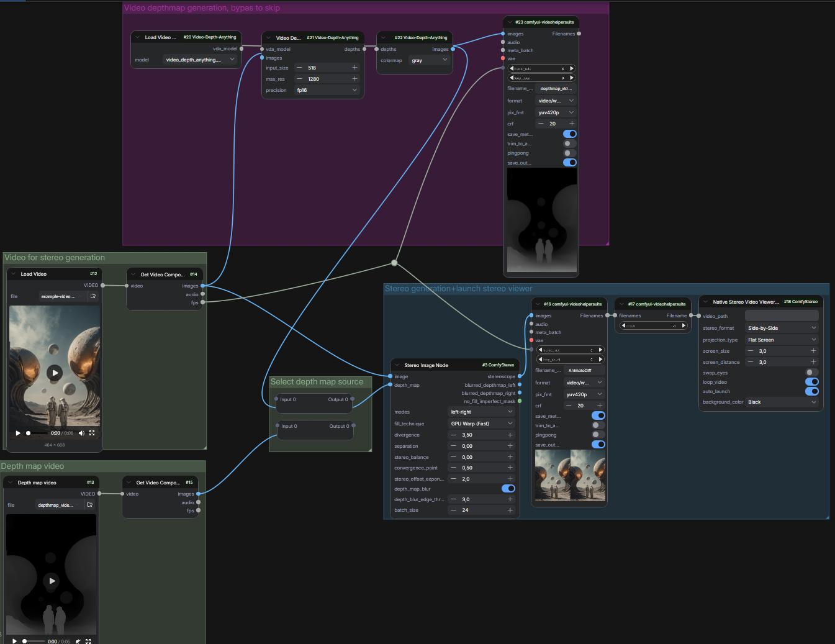Open pix_fmt dropdown in node #23

pos(556,112)
